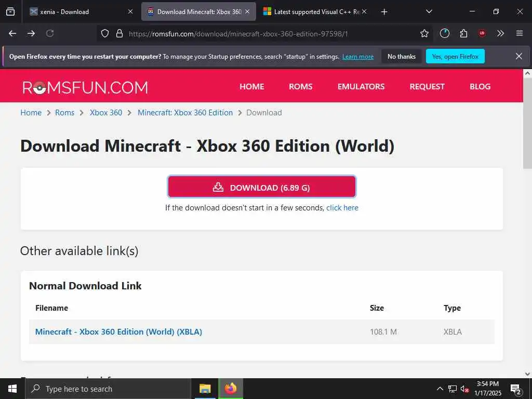The height and width of the screenshot is (399, 532).
Task: Open tracking protection shield icon
Action: coord(105,33)
